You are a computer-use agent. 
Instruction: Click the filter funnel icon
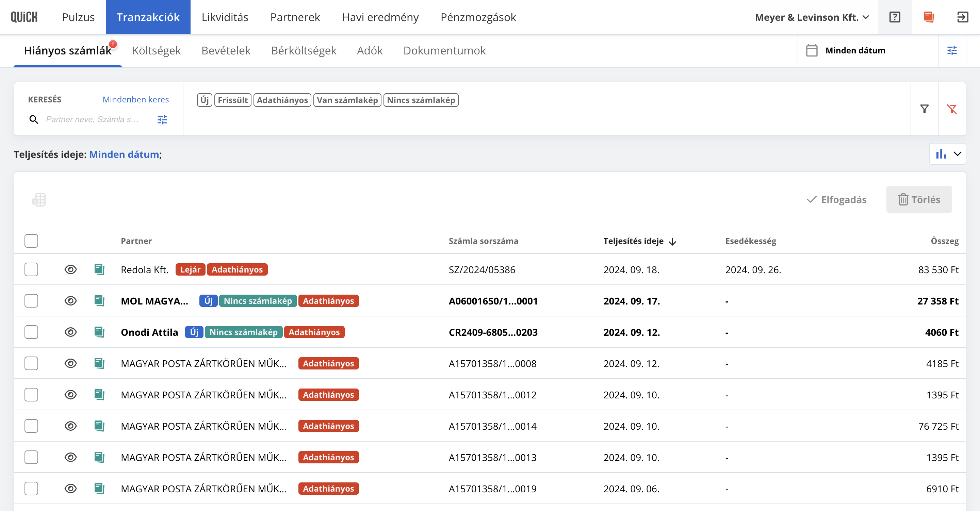(x=924, y=109)
